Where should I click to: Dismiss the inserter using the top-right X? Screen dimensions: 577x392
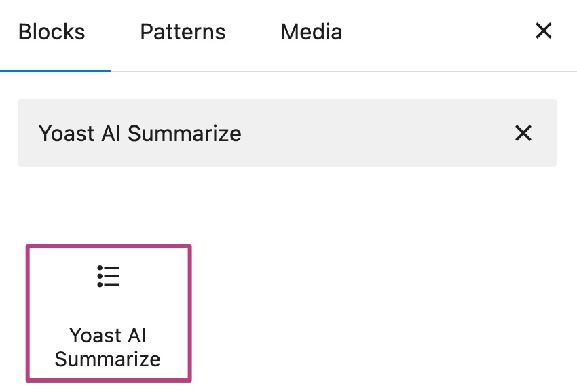point(543,31)
